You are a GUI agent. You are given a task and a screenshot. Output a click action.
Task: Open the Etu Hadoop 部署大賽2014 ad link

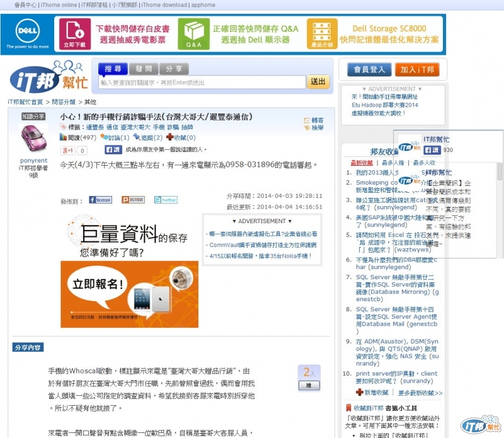coord(385,105)
